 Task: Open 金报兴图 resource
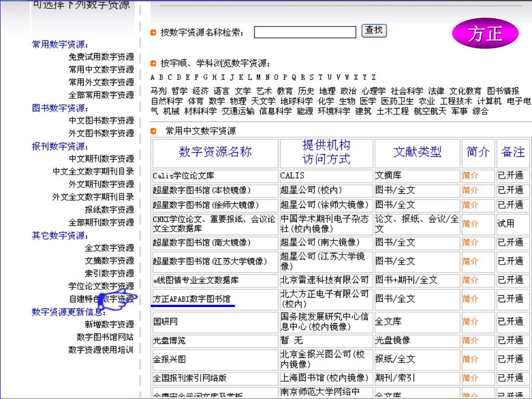(169, 359)
